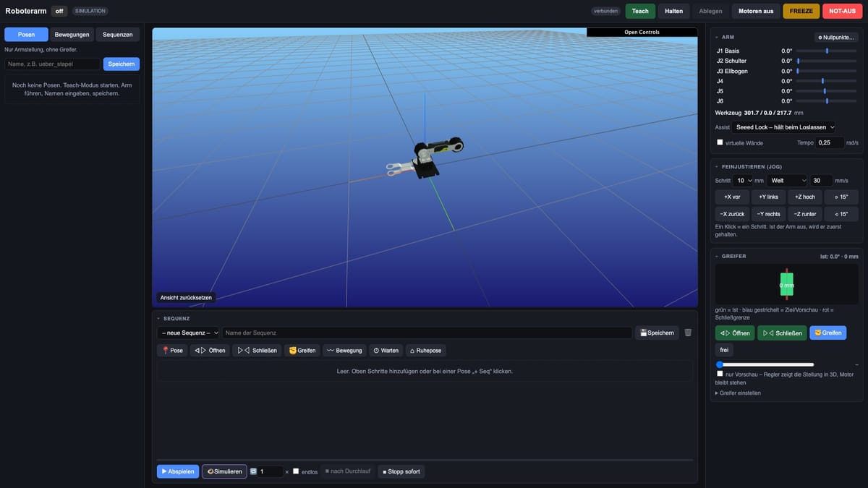Rotate plus 15° in the jog panel top row
Image resolution: width=868 pixels, height=488 pixels.
(841, 197)
